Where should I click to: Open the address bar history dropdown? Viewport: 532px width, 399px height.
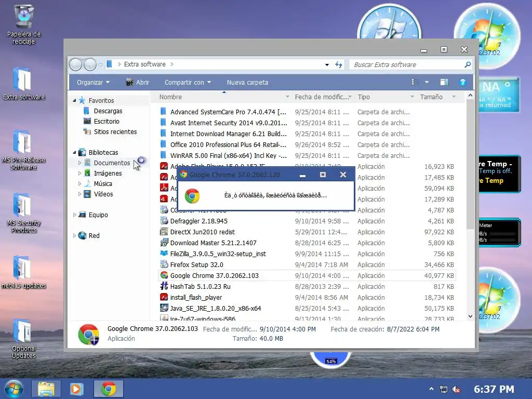coord(327,64)
